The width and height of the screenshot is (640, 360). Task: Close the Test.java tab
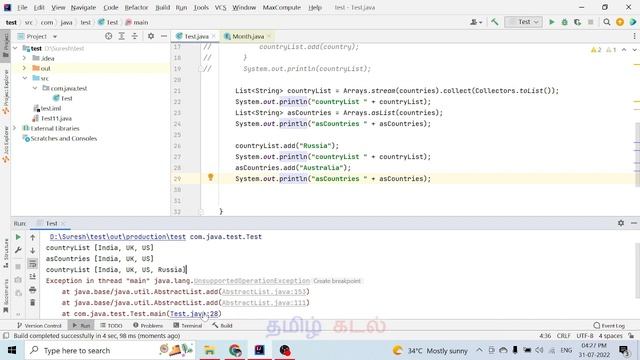click(214, 36)
